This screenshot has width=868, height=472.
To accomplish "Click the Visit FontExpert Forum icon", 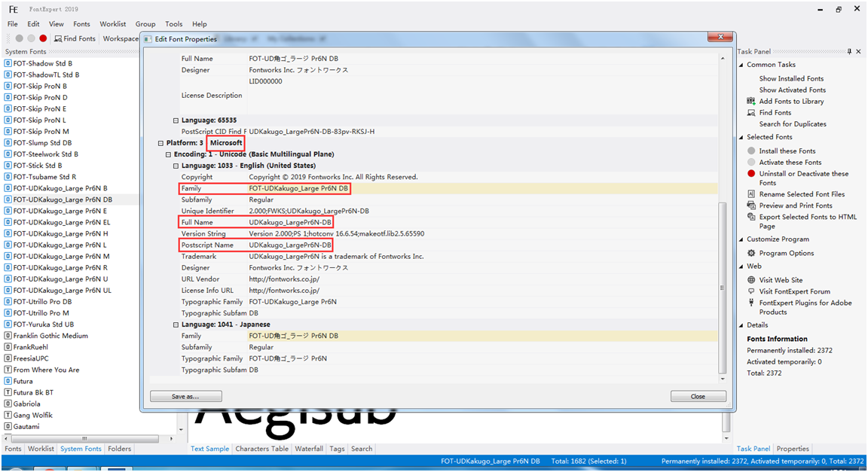I will [x=751, y=291].
